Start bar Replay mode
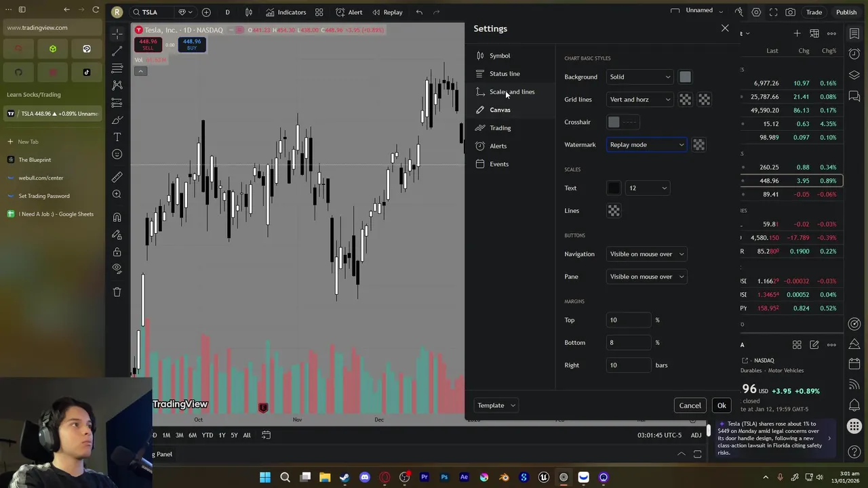The image size is (868, 488). point(387,12)
